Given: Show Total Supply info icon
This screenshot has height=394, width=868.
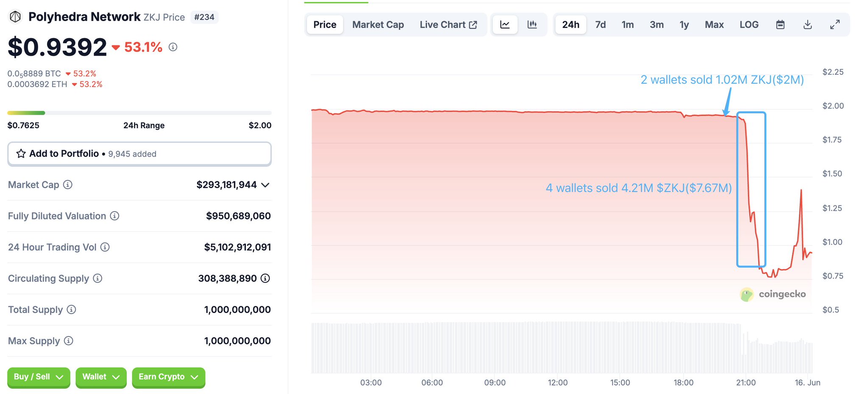Looking at the screenshot, I should point(71,310).
